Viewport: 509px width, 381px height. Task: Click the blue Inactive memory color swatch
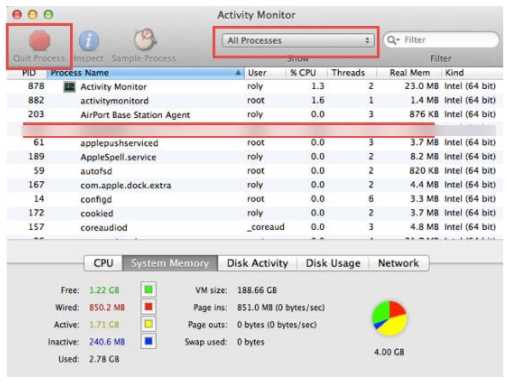tap(149, 341)
